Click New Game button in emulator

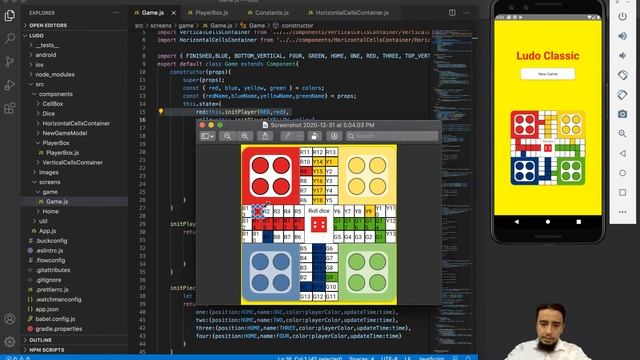(547, 74)
